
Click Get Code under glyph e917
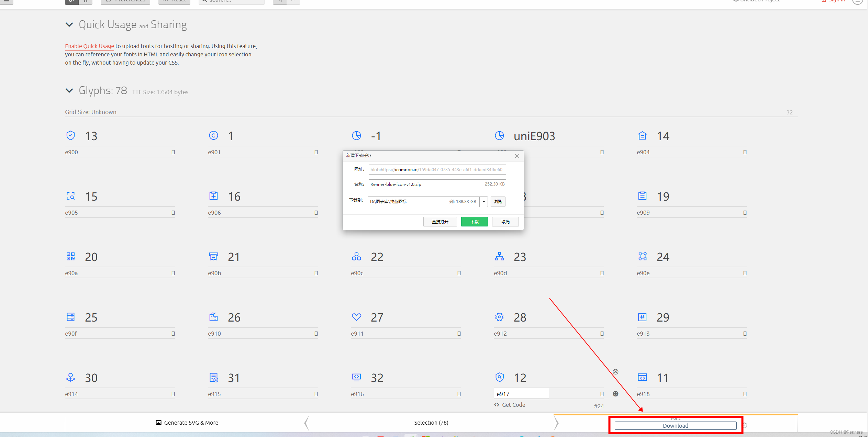(510, 405)
